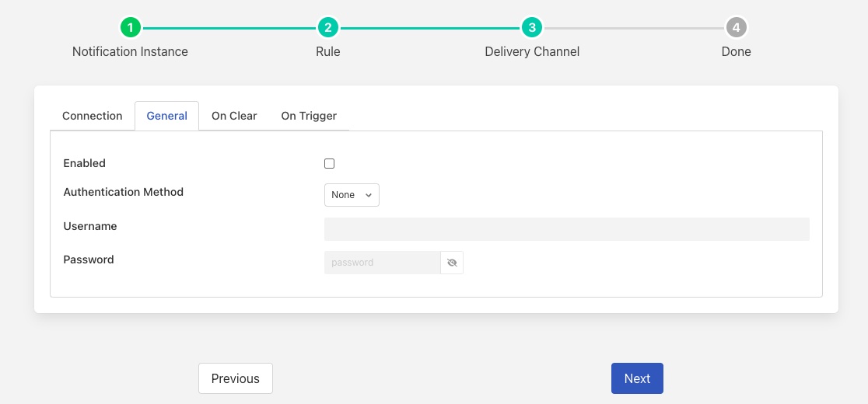The image size is (868, 404).
Task: Click the step 1 circle icon
Action: (130, 28)
